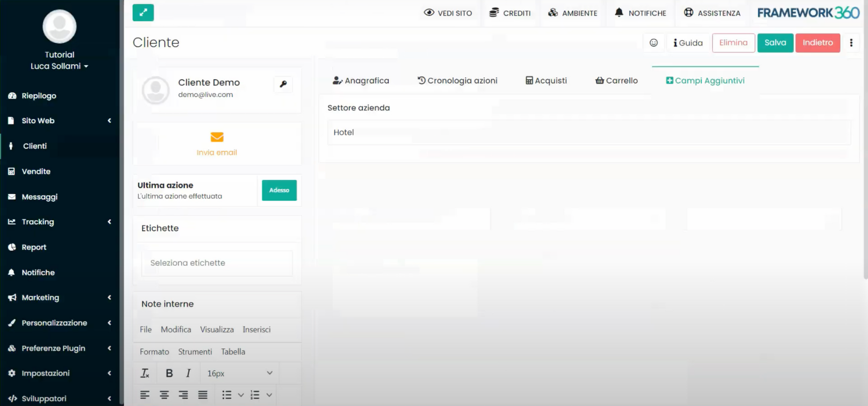
Task: Click the Seleziona etichette field
Action: pyautogui.click(x=217, y=263)
